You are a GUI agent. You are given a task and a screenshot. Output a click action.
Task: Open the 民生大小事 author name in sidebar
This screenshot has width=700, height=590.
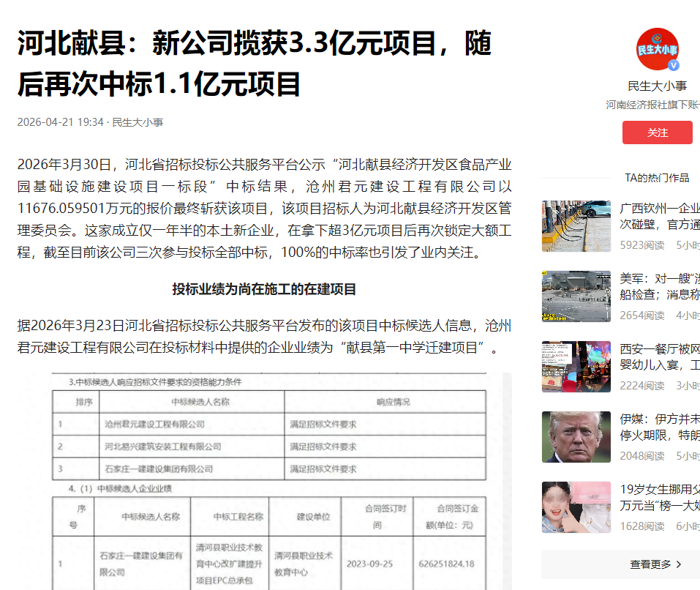coord(657,86)
